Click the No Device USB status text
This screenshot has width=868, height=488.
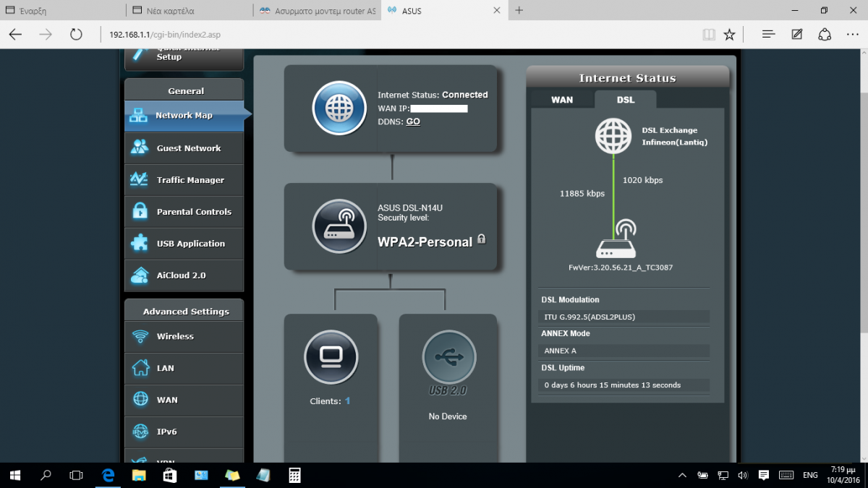(x=448, y=416)
